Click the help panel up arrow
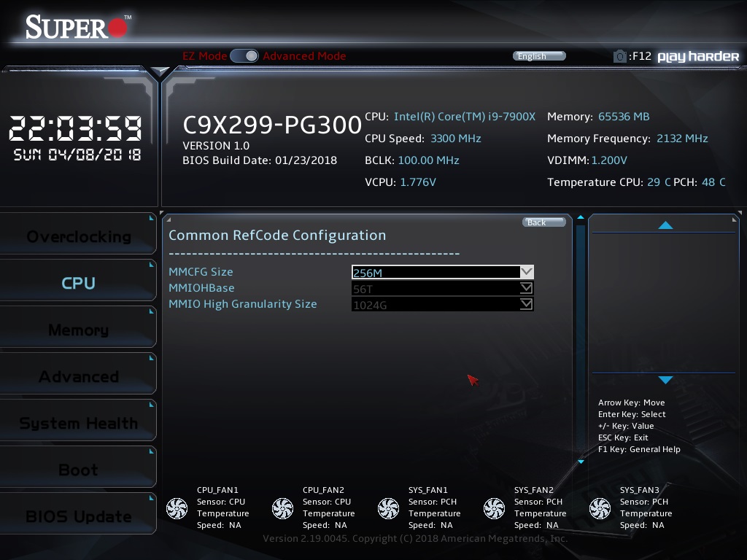 point(665,225)
